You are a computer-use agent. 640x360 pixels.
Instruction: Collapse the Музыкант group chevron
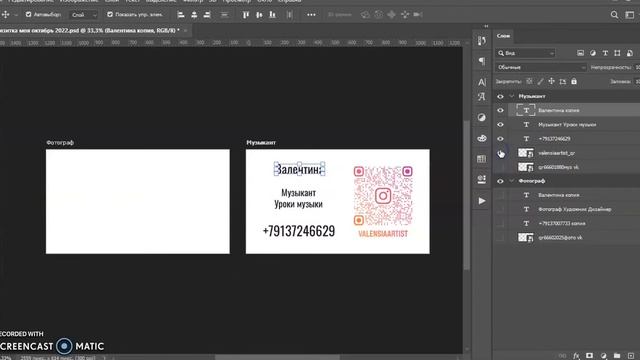512,96
